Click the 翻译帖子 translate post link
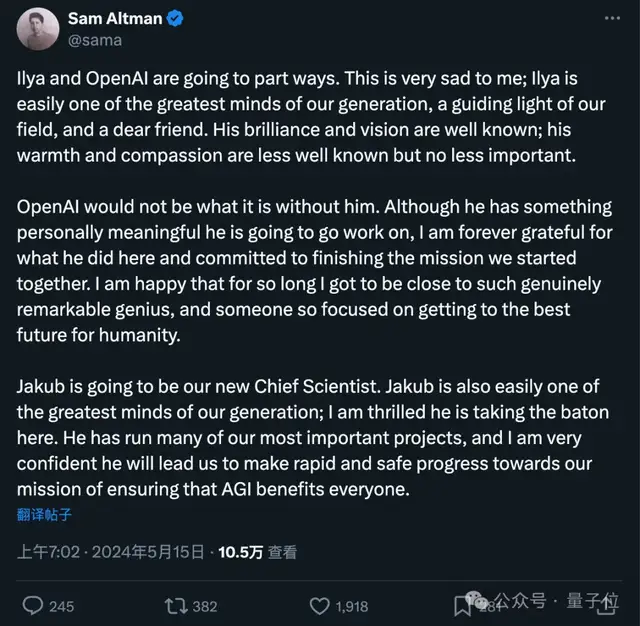Image resolution: width=640 pixels, height=626 pixels. pyautogui.click(x=44, y=514)
